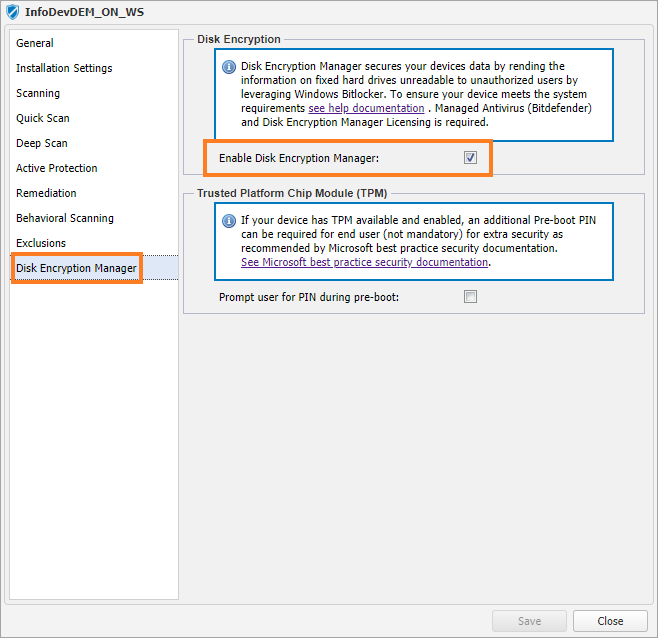658x638 pixels.
Task: Uncheck Enable Disk Encryption Manager checkbox
Action: [470, 158]
